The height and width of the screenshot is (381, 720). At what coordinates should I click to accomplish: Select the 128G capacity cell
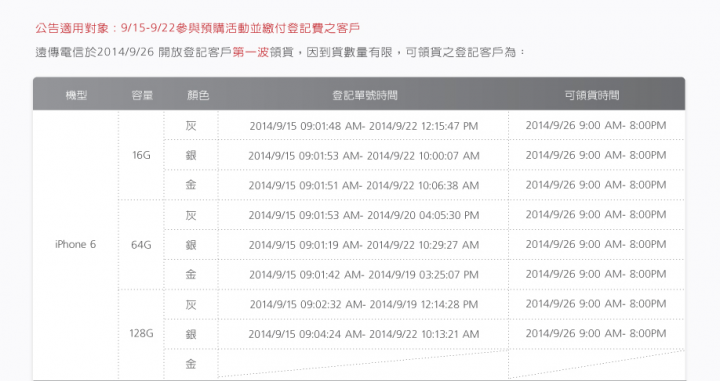[141, 333]
